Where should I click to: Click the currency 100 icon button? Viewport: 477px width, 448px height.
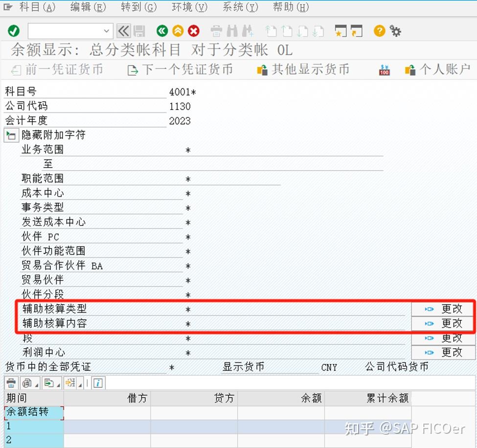pyautogui.click(x=384, y=70)
